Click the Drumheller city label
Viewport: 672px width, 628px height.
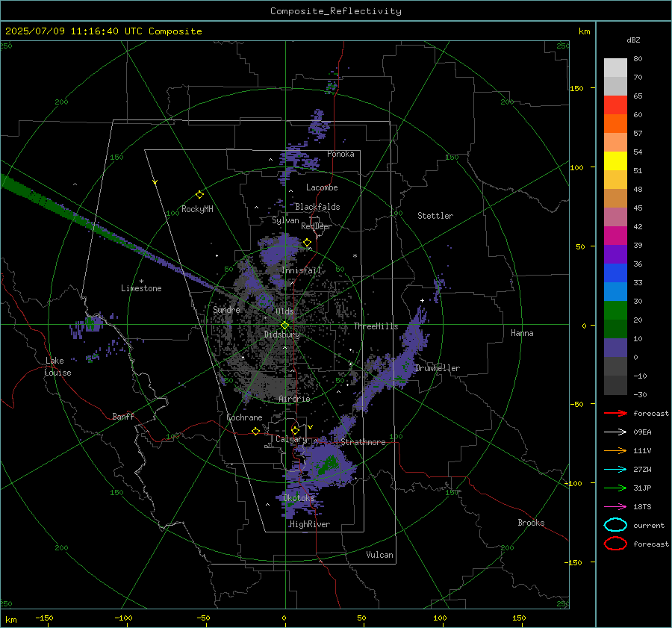pos(438,368)
